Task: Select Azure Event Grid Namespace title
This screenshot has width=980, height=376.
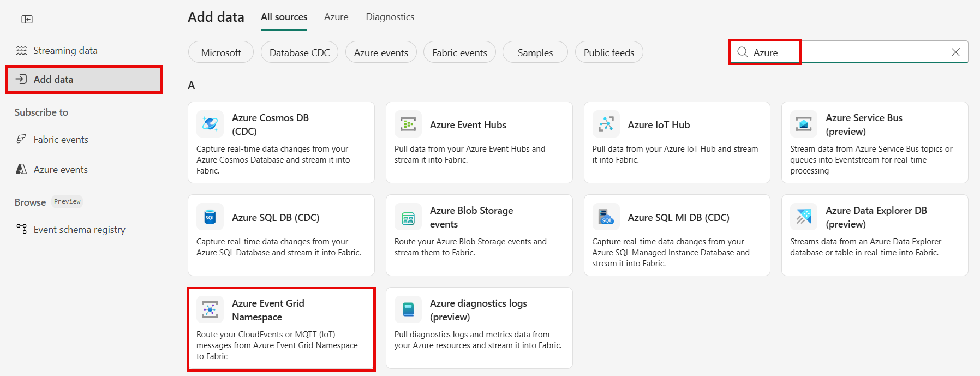Action: (268, 310)
